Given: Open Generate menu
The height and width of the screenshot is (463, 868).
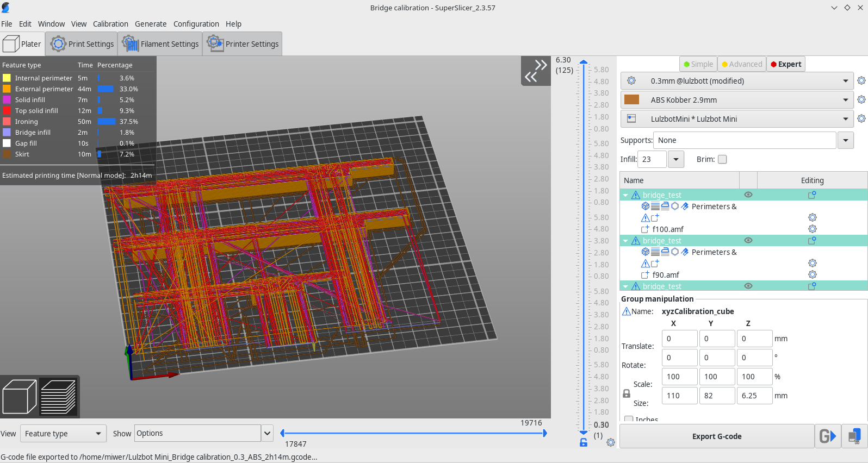Looking at the screenshot, I should pyautogui.click(x=151, y=24).
